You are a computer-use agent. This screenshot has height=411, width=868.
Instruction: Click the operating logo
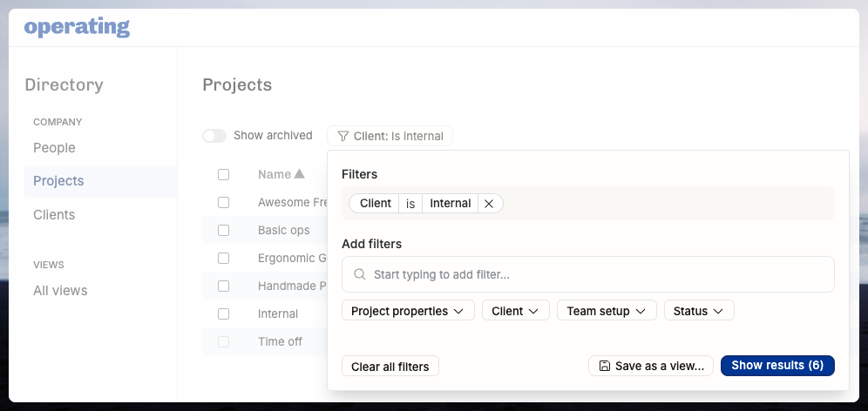(77, 28)
